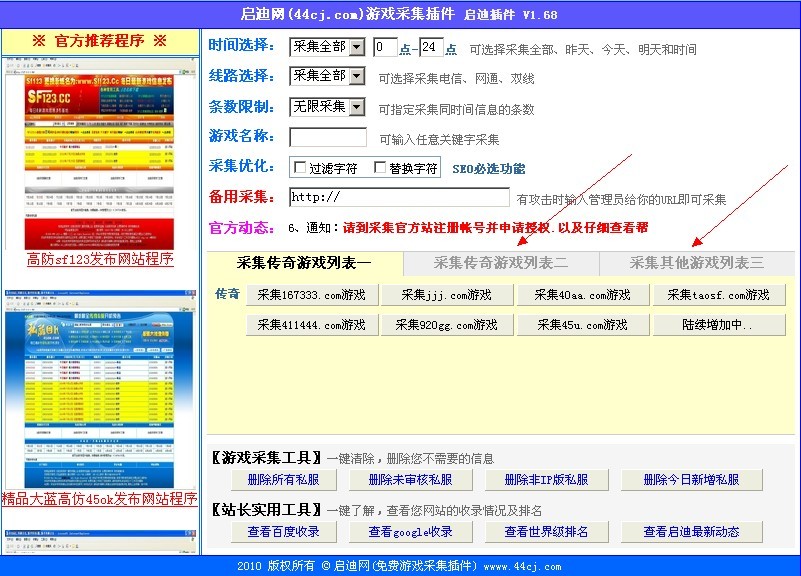The image size is (801, 576).
Task: Start collecting from 167333.com games
Action: click(x=311, y=294)
